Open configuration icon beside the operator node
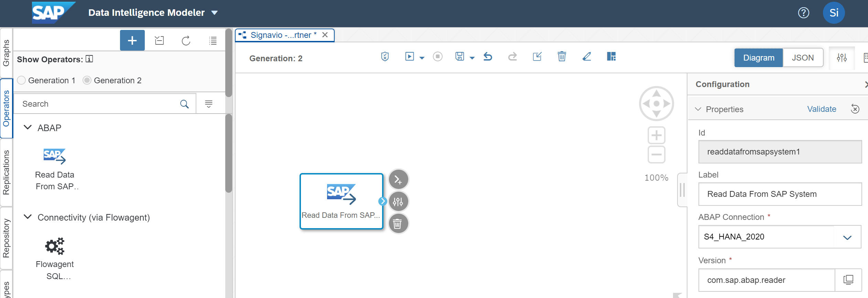This screenshot has height=298, width=868. 398,202
